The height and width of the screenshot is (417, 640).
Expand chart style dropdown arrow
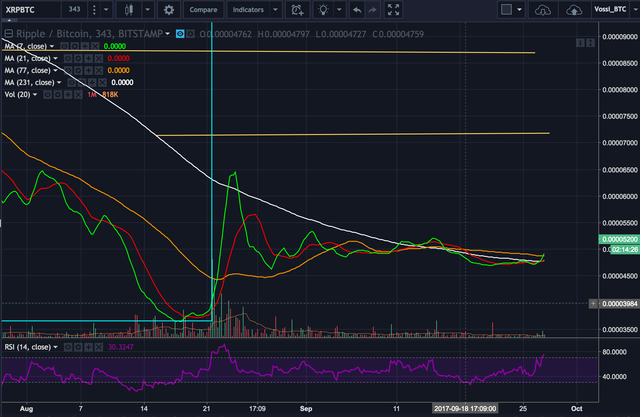(x=147, y=10)
